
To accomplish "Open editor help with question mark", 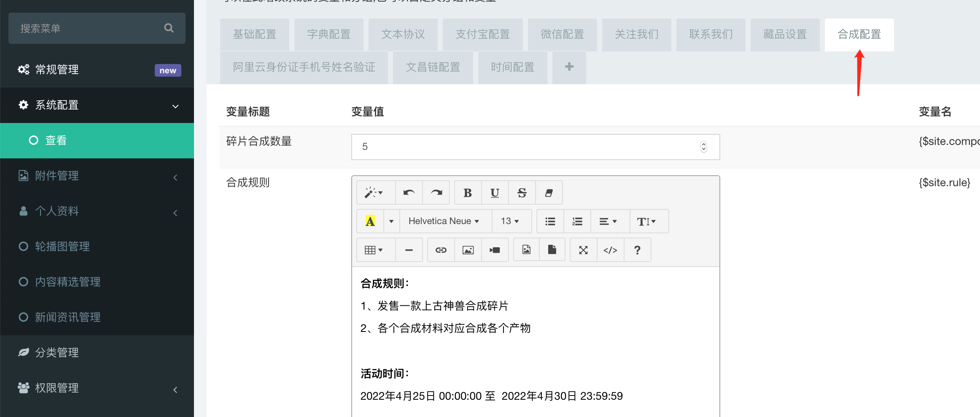I will 638,250.
